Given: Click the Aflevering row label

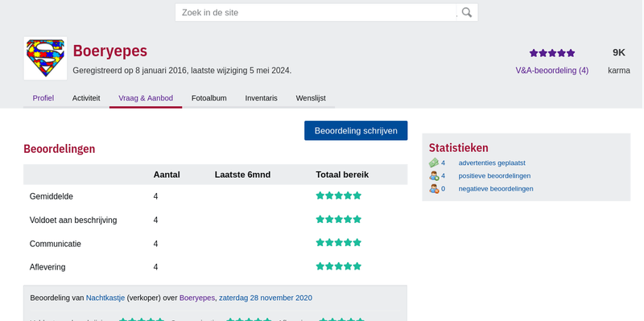Looking at the screenshot, I should 47,267.
